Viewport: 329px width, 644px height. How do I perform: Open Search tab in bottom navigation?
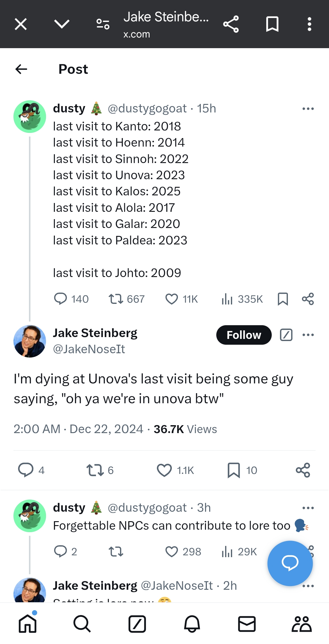pyautogui.click(x=82, y=624)
